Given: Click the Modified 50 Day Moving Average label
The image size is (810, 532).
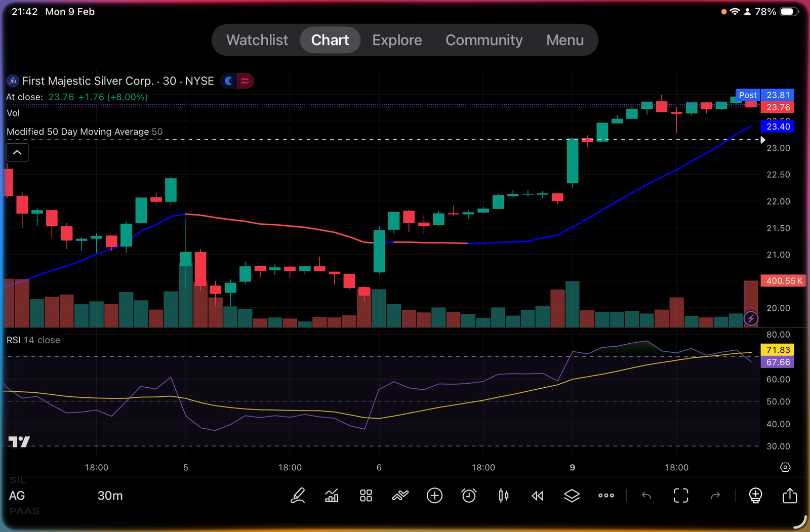Looking at the screenshot, I should (x=77, y=132).
